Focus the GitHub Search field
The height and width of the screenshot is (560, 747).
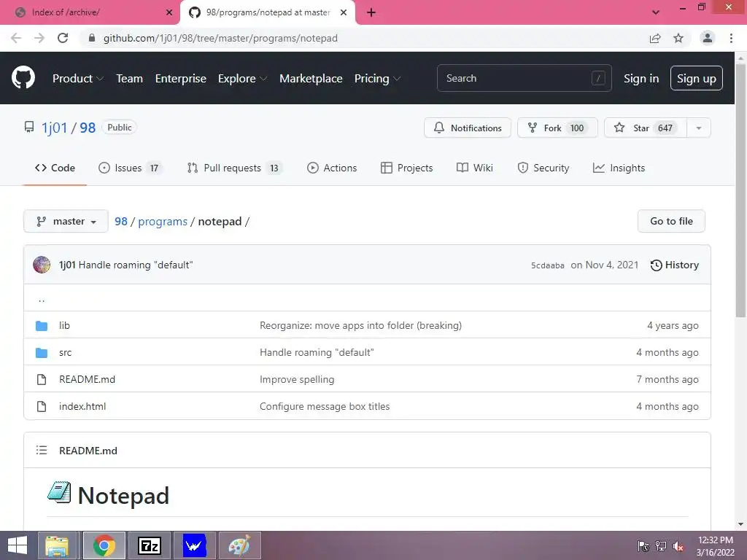[x=524, y=78]
